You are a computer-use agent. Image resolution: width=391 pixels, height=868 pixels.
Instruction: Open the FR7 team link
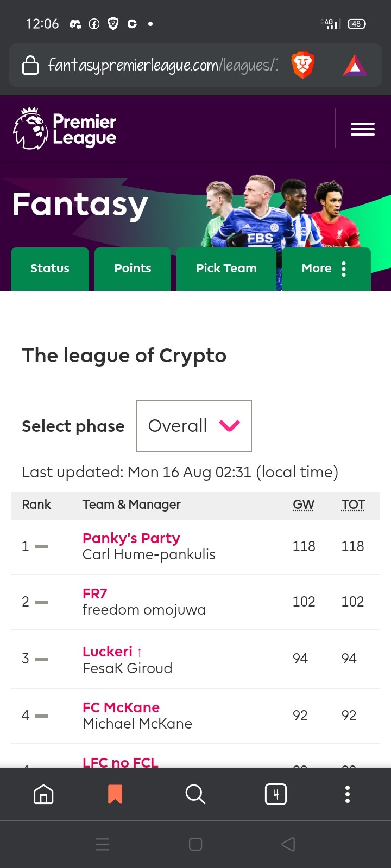95,593
